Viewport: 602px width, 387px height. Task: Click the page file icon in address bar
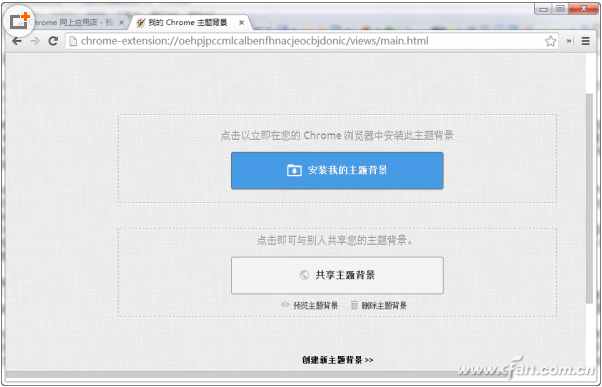73,41
